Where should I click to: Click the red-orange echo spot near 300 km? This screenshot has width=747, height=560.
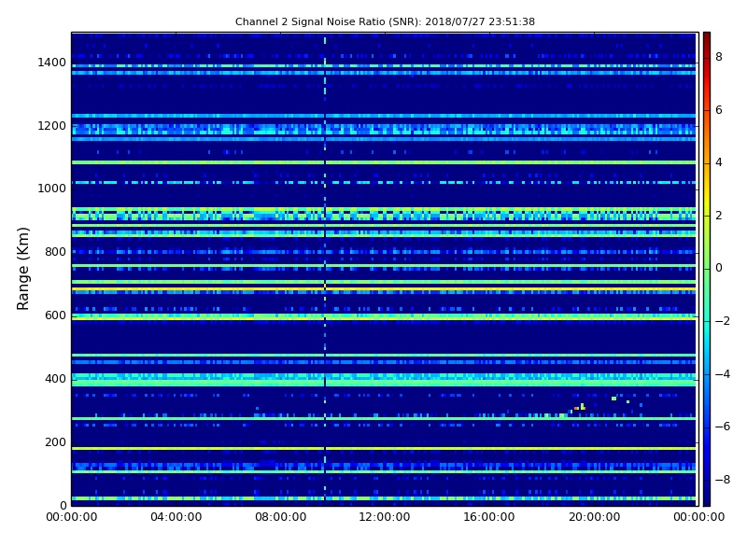[x=576, y=408]
